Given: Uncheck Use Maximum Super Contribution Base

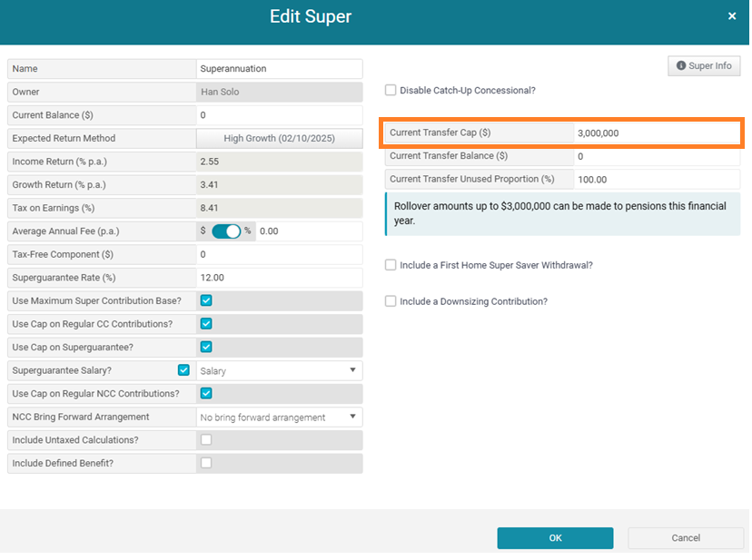Looking at the screenshot, I should pos(206,300).
